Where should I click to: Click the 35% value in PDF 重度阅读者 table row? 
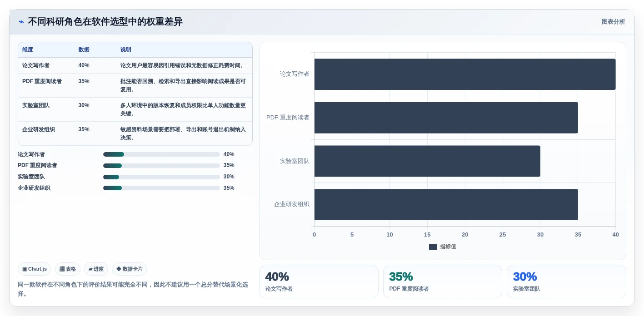(x=84, y=81)
